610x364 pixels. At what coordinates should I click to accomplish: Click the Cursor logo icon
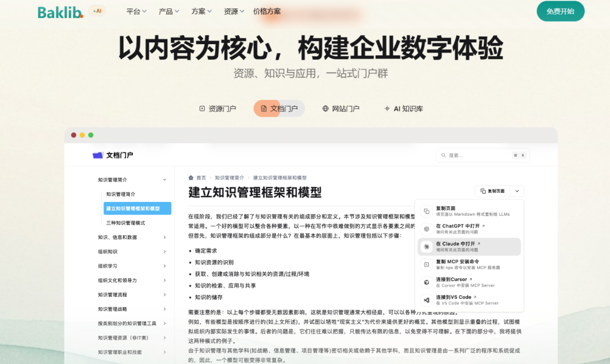click(427, 282)
